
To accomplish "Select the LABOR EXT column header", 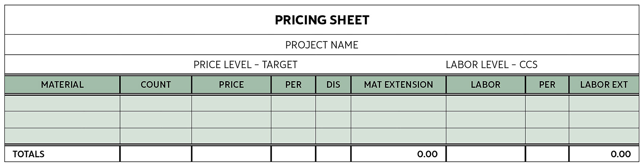I will (604, 85).
